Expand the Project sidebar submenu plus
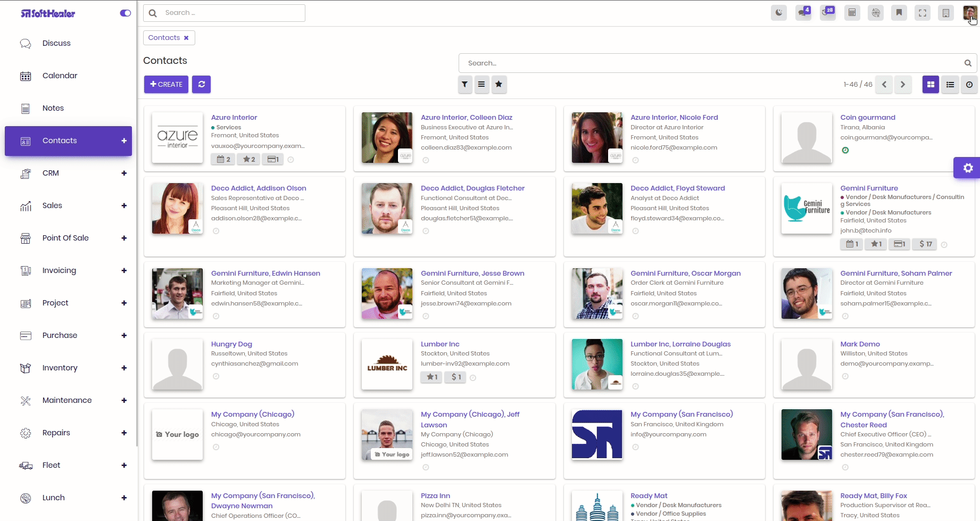Screen dimensions: 980x521 coord(124,303)
